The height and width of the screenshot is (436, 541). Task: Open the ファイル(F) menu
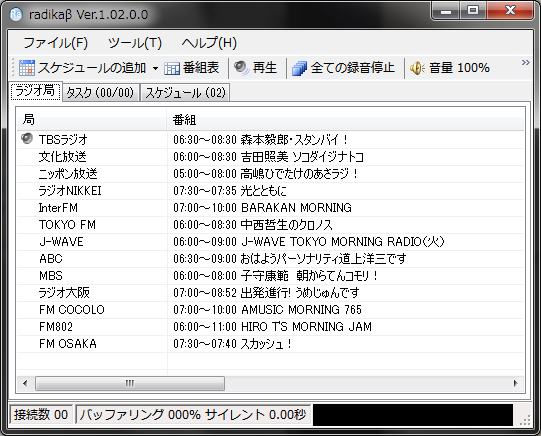56,43
